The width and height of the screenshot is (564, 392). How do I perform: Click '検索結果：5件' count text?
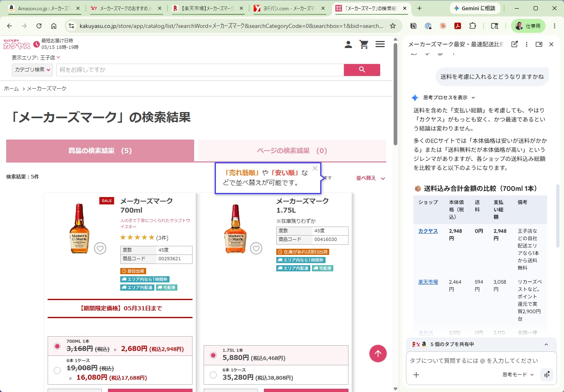[23, 177]
